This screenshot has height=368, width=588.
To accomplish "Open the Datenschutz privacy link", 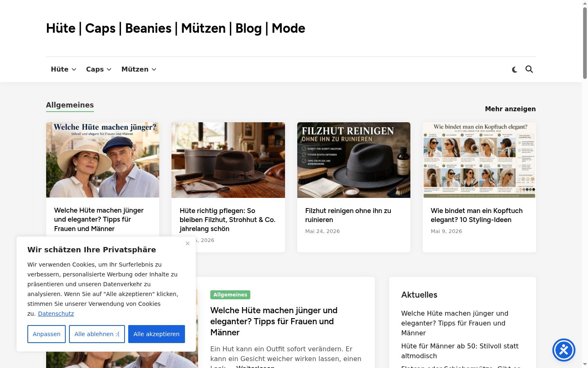I will click(56, 314).
